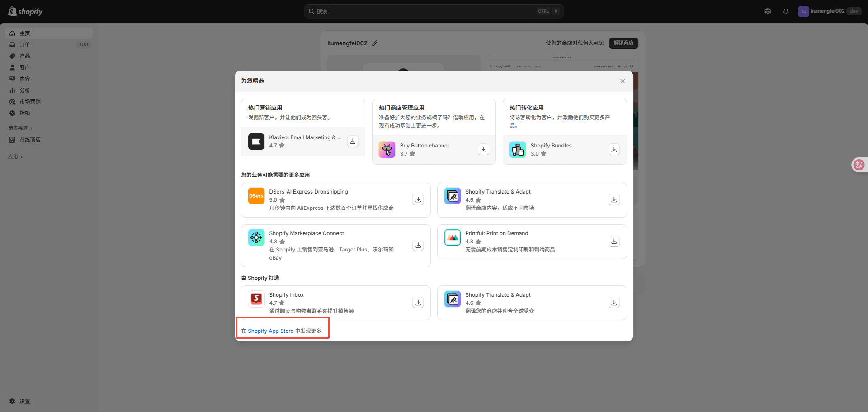Open 设置 at bottom of sidebar

coord(24,401)
